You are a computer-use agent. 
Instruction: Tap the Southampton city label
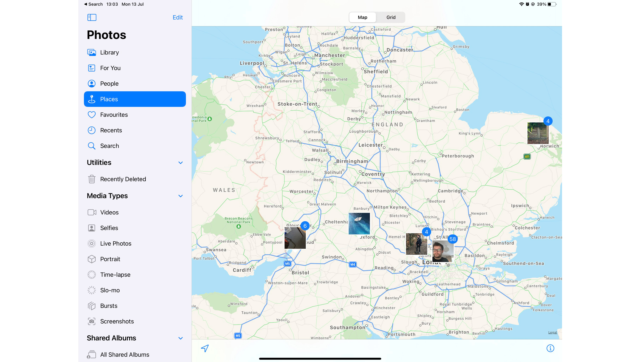tap(348, 327)
